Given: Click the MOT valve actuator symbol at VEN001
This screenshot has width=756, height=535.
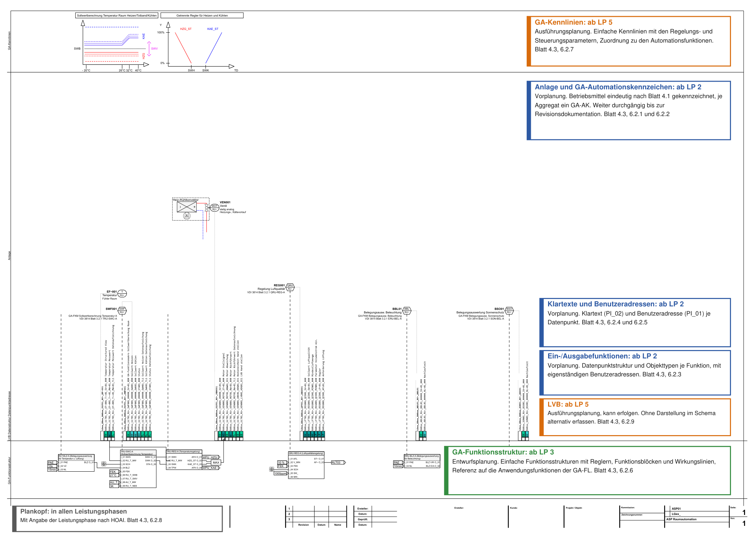Looking at the screenshot, I should [215, 208].
